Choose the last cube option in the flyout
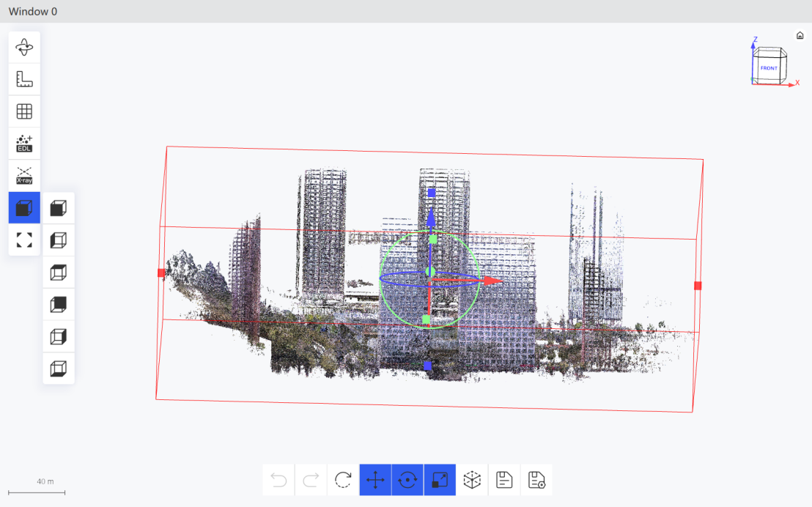This screenshot has width=812, height=507. [59, 369]
